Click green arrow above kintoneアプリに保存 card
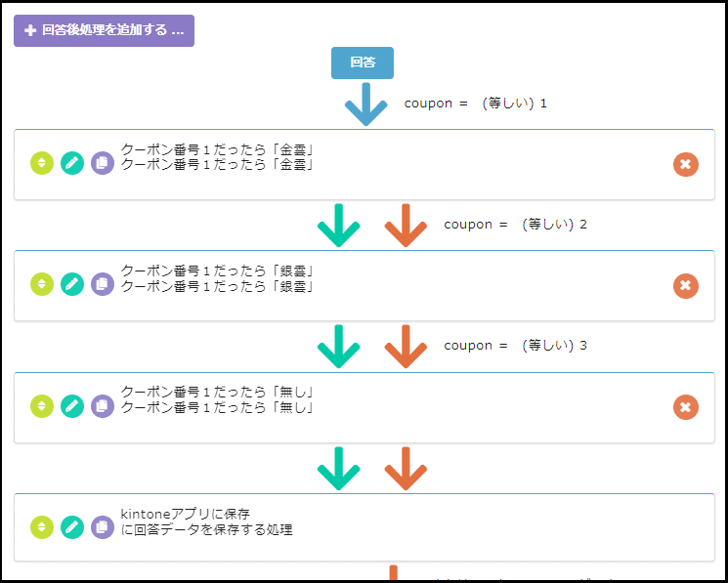Viewport: 728px width, 583px height. click(338, 469)
